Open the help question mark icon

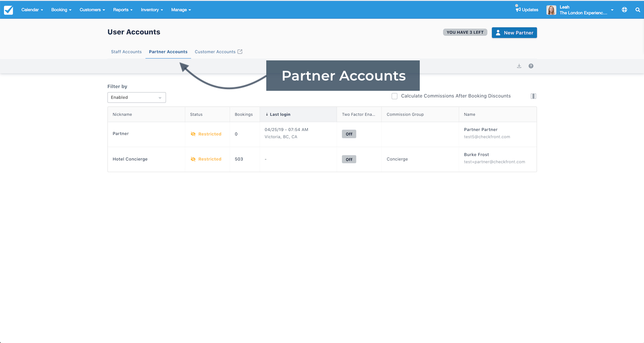pyautogui.click(x=531, y=66)
